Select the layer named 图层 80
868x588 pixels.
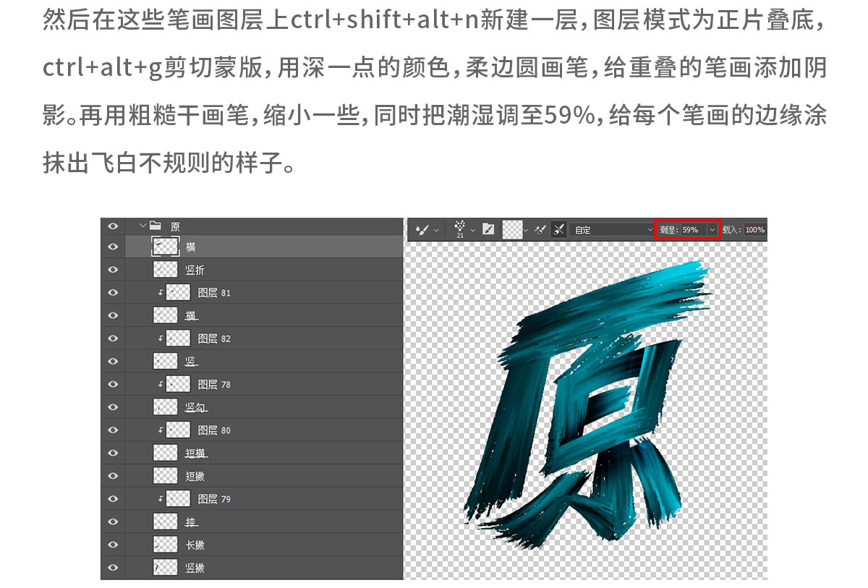pos(214,430)
